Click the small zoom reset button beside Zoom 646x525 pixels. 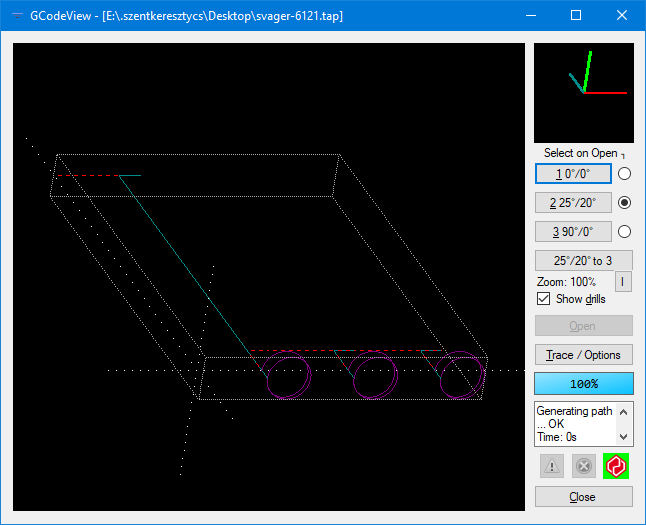(x=622, y=282)
